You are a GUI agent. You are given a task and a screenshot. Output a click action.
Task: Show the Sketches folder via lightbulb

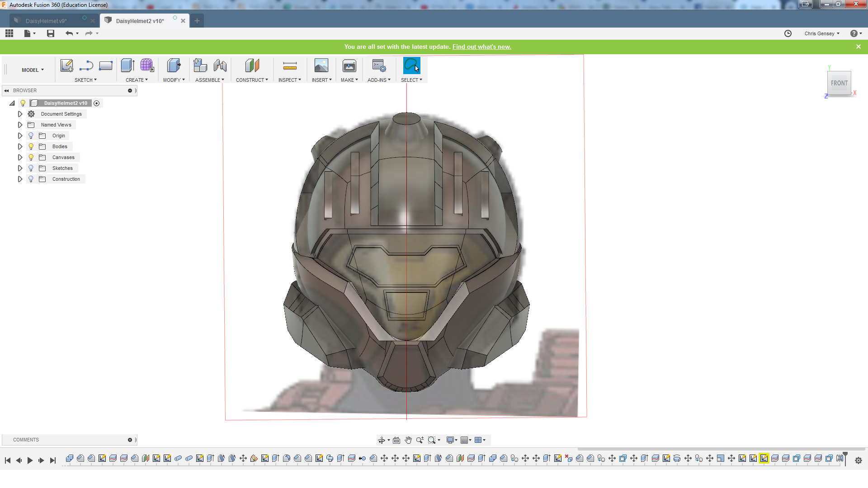(31, 168)
